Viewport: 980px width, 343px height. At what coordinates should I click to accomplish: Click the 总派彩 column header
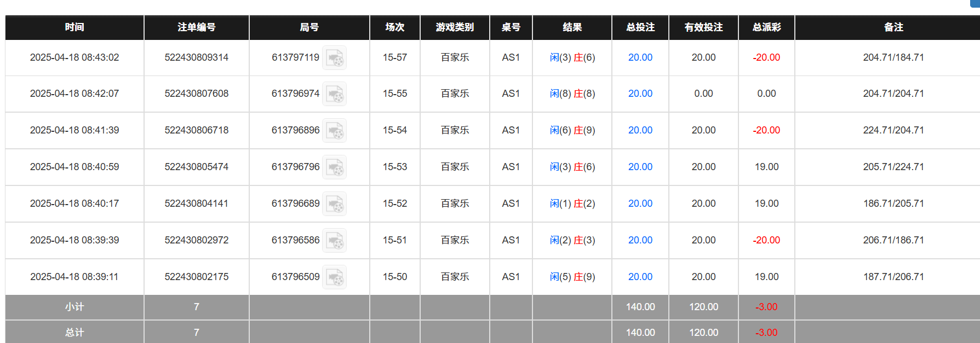[x=766, y=27]
